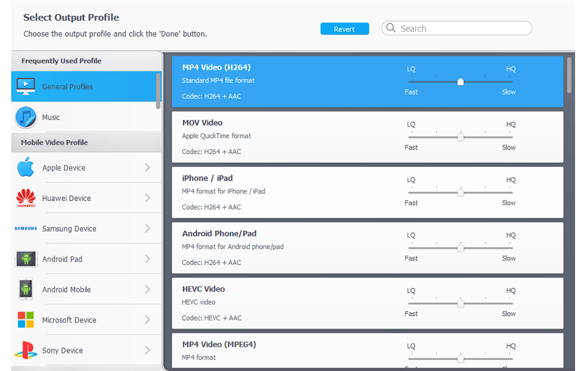The image size is (588, 371).
Task: Open the search magnifier icon
Action: click(390, 28)
